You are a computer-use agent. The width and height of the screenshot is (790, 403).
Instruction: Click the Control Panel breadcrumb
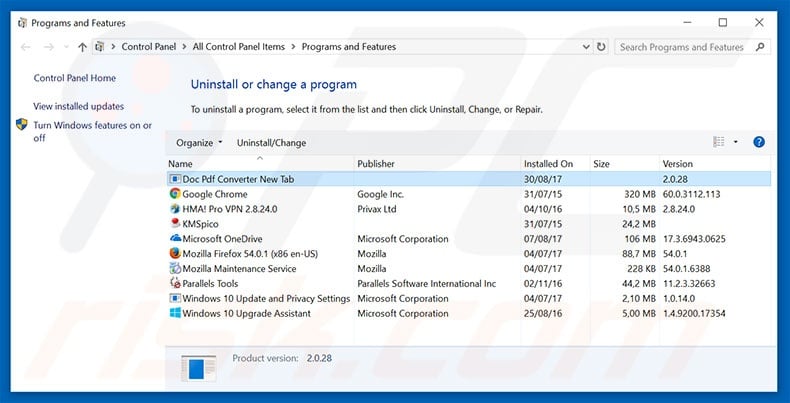coord(149,47)
